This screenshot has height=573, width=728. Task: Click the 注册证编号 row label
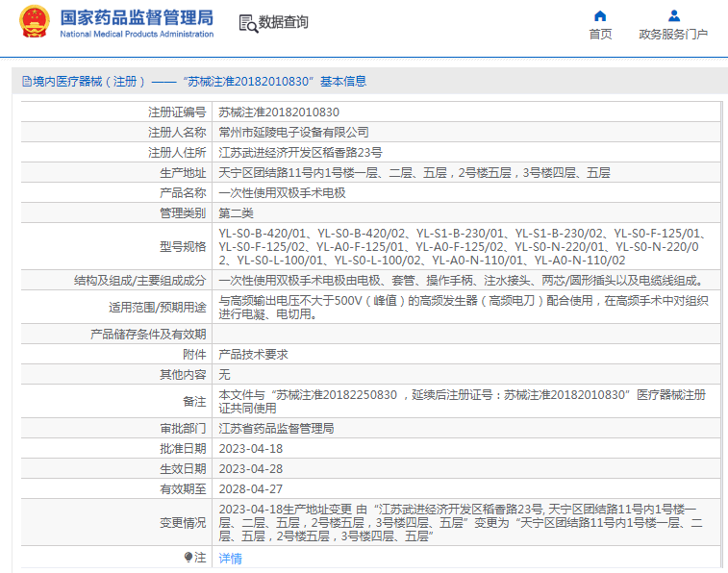click(177, 112)
